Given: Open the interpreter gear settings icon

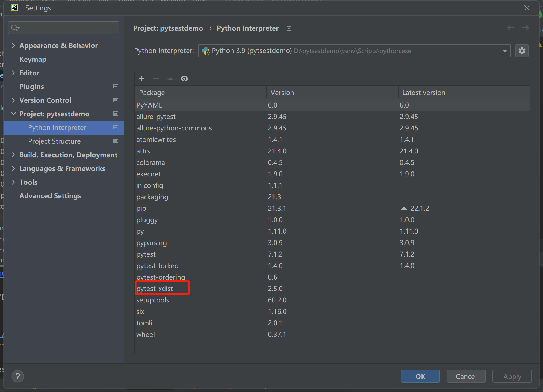Looking at the screenshot, I should [x=522, y=51].
